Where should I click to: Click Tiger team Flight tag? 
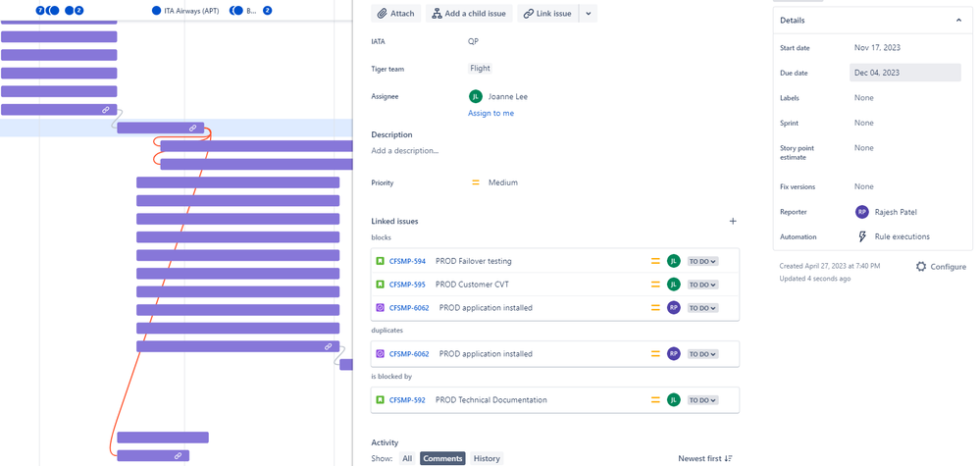(x=480, y=69)
